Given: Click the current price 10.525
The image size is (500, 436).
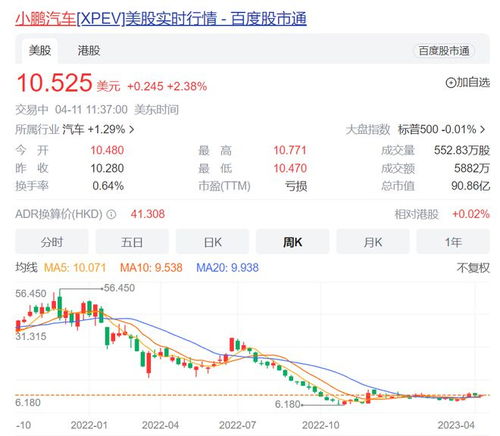Looking at the screenshot, I should coord(54,83).
